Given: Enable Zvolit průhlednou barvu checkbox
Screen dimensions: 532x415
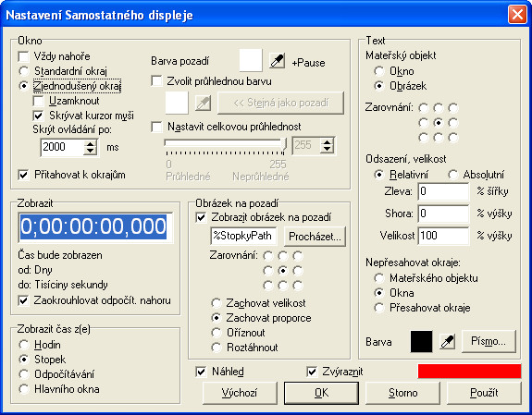Looking at the screenshot, I should pyautogui.click(x=156, y=81).
